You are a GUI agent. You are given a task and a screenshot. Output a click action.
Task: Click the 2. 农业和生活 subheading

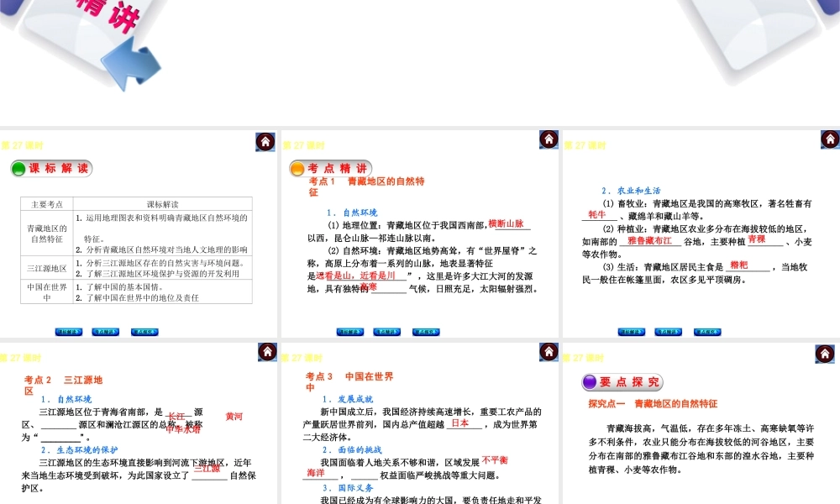[631, 191]
